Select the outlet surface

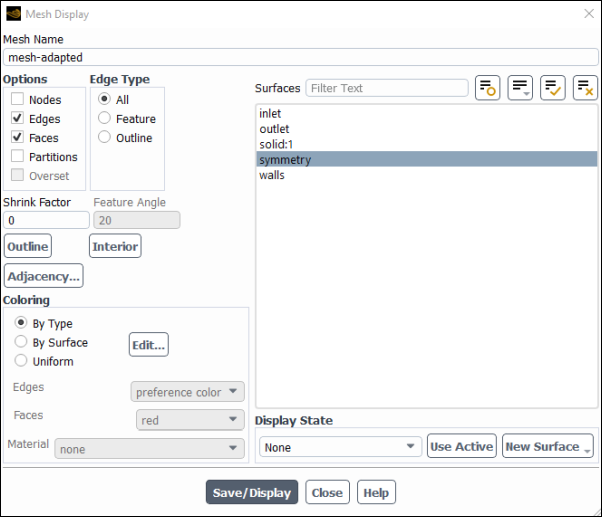click(426, 129)
